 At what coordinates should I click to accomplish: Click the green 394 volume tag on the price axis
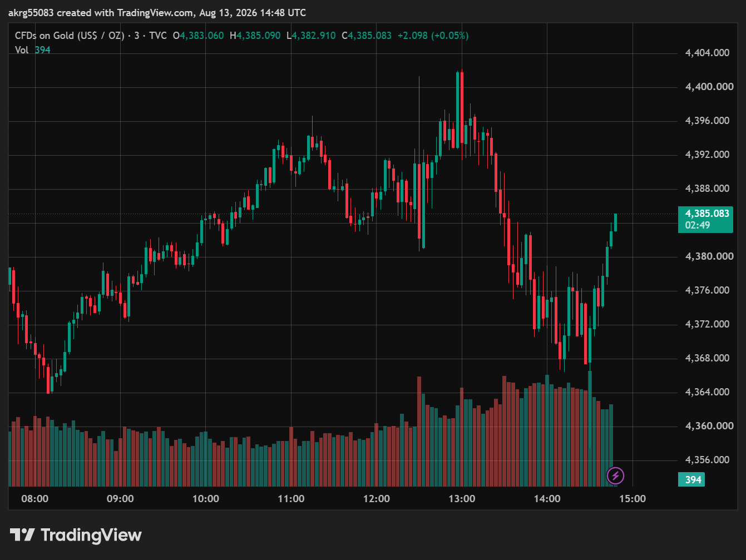[691, 479]
